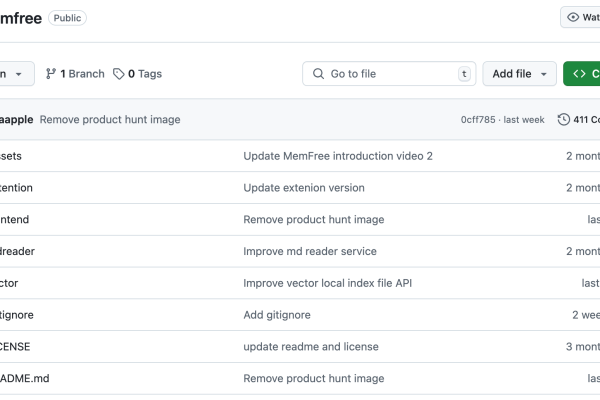This screenshot has height=400, width=600.
Task: Open the commit author profile link
Action: point(16,119)
